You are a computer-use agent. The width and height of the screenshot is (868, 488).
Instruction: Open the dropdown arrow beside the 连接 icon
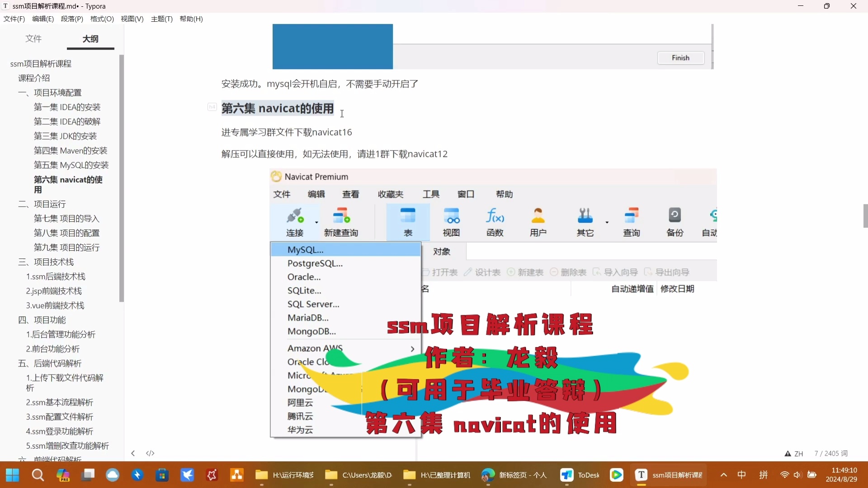316,222
